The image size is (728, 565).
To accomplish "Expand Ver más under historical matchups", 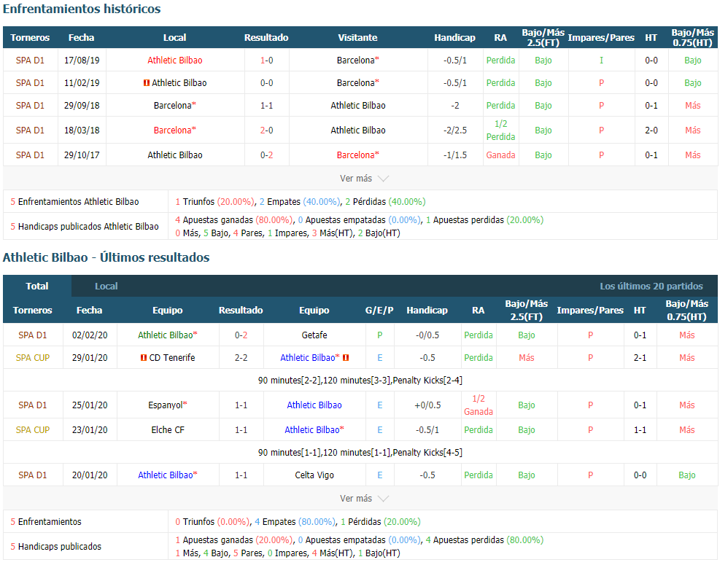I will (x=364, y=179).
